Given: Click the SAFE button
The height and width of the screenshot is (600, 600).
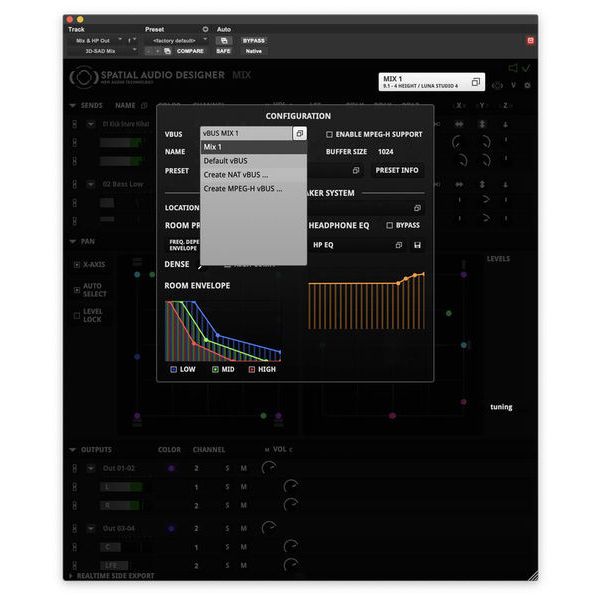Looking at the screenshot, I should [223, 51].
